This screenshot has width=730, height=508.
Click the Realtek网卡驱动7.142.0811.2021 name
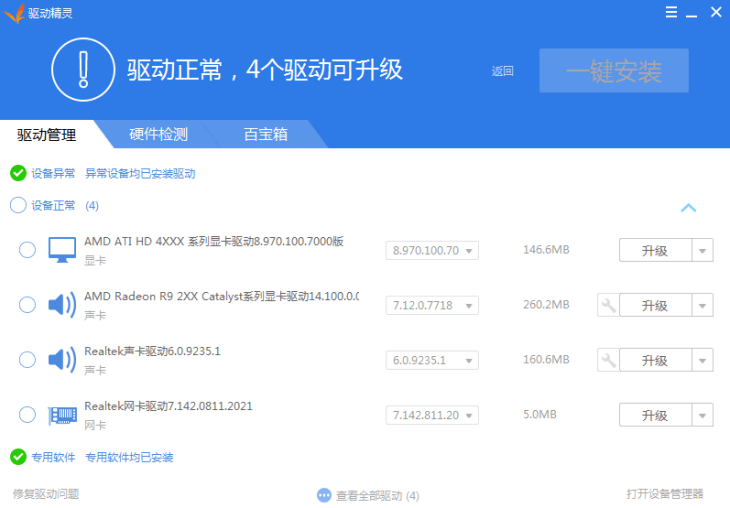pos(168,406)
